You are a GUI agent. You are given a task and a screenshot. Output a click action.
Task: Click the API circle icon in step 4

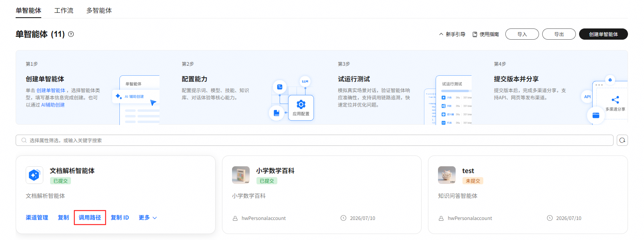tap(587, 97)
